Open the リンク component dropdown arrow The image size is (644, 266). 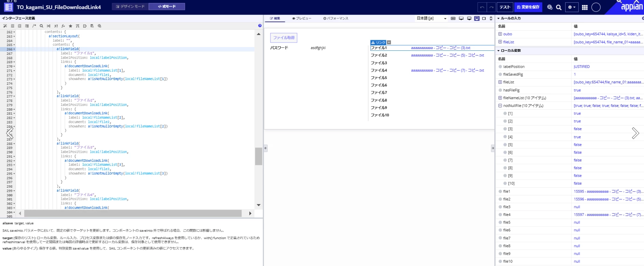[x=389, y=43]
